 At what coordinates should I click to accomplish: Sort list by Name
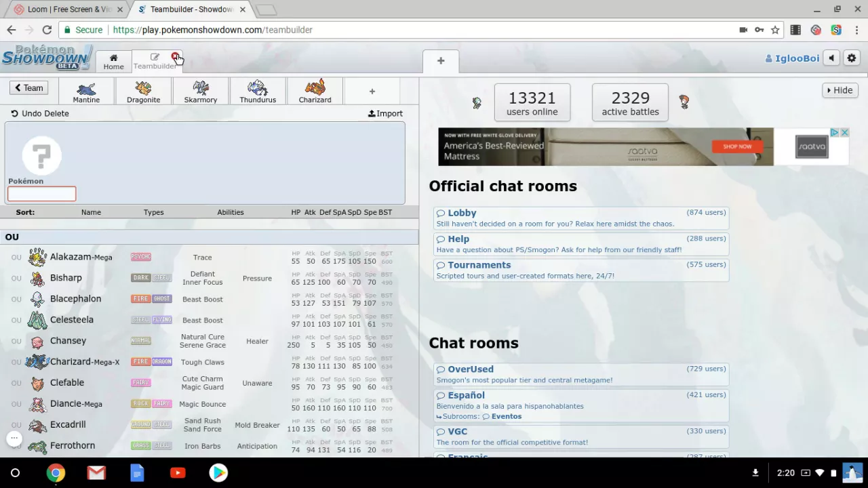91,212
